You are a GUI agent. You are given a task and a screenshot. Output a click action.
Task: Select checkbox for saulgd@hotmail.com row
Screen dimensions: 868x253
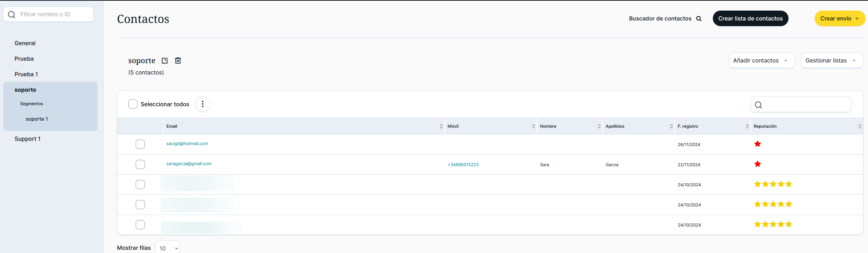pos(140,144)
